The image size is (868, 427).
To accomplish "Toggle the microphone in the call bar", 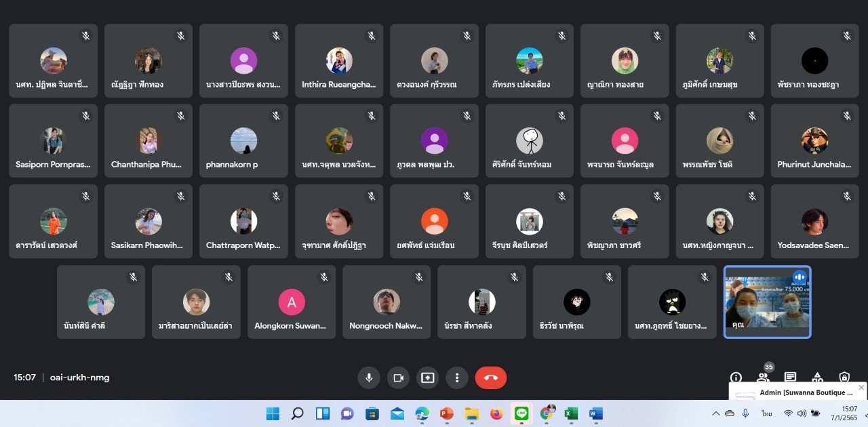I will (x=369, y=378).
